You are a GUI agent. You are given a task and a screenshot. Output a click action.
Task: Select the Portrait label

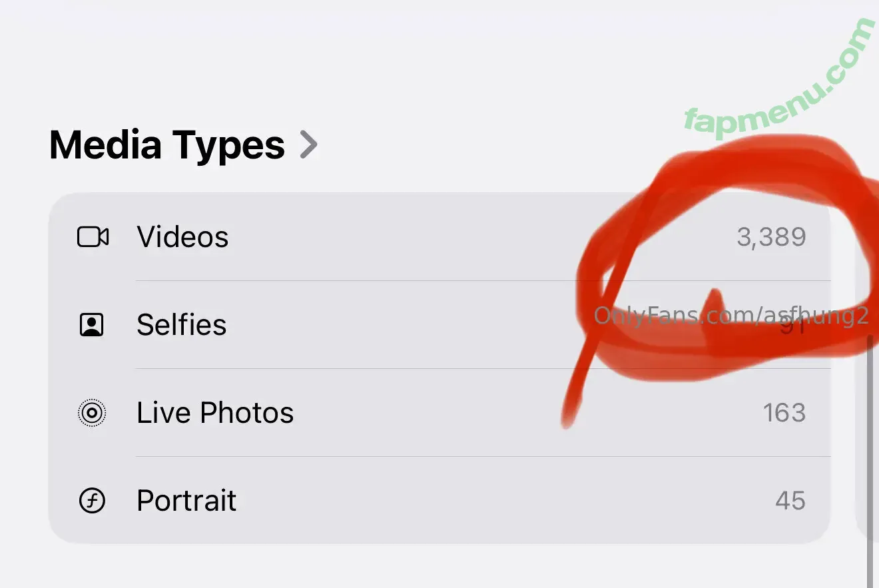[x=186, y=501]
